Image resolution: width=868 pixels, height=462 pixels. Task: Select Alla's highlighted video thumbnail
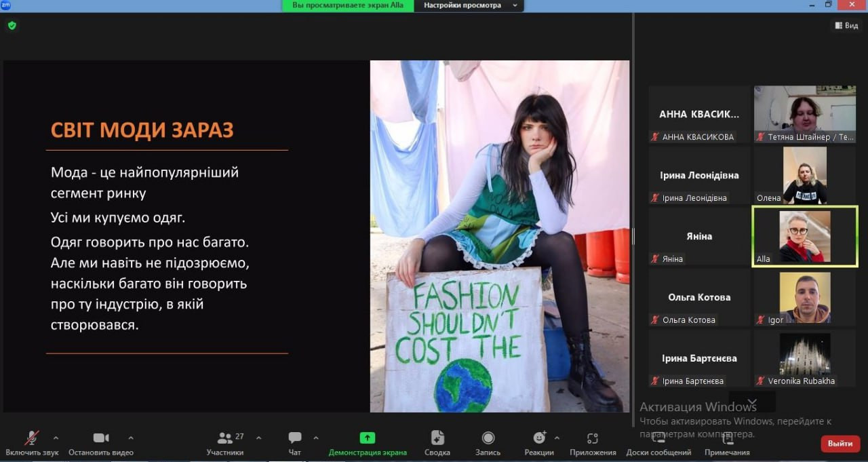pyautogui.click(x=805, y=236)
